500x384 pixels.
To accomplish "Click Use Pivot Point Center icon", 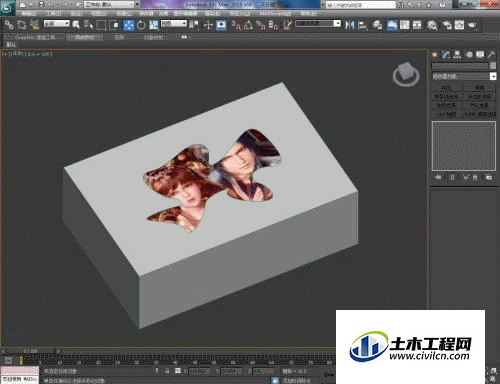I will pos(194,25).
